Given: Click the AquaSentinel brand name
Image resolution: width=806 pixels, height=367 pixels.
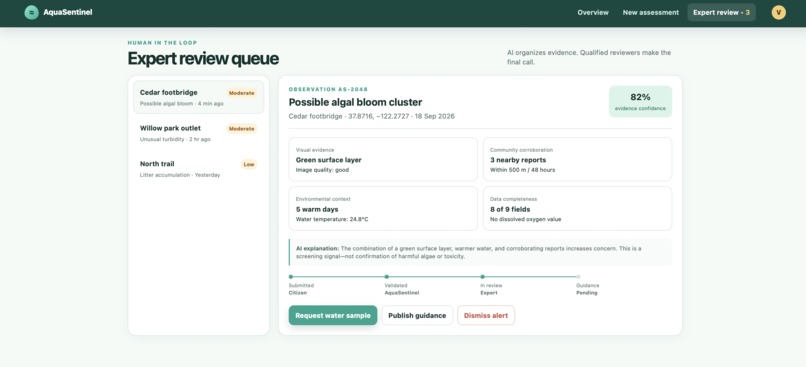Looking at the screenshot, I should (68, 12).
